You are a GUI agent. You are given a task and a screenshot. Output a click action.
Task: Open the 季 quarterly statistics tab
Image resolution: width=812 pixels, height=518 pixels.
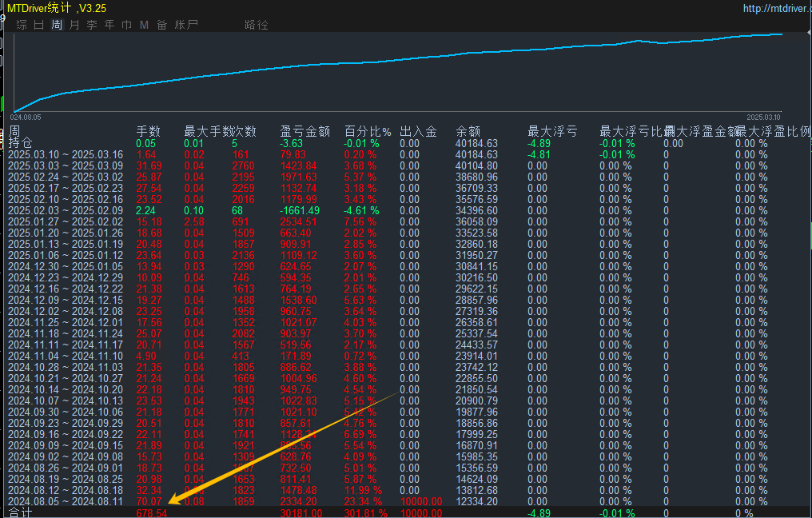click(x=92, y=24)
